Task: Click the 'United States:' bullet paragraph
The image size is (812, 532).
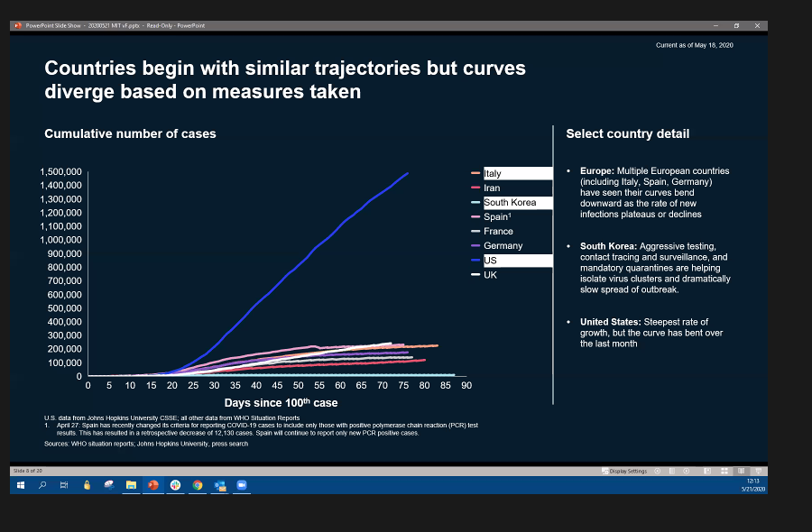Action: [x=651, y=332]
